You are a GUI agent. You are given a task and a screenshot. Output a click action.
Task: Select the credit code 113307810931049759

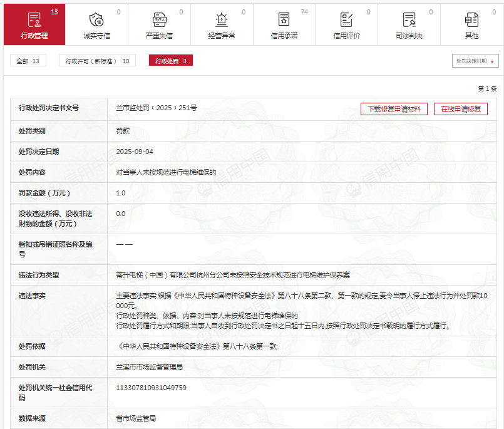[151, 388]
